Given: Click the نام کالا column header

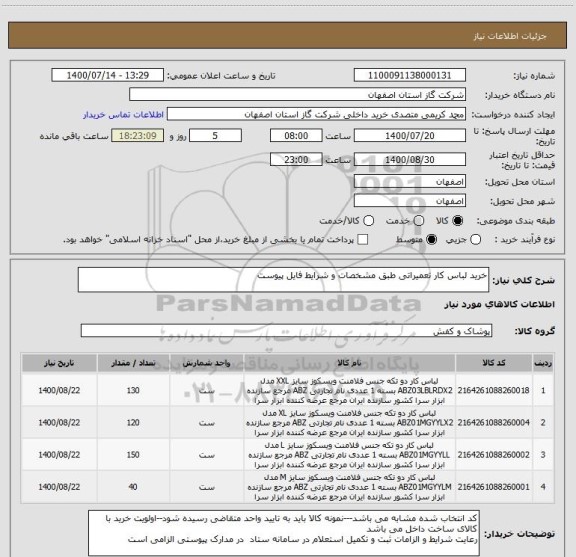Looking at the screenshot, I should pos(349,363).
